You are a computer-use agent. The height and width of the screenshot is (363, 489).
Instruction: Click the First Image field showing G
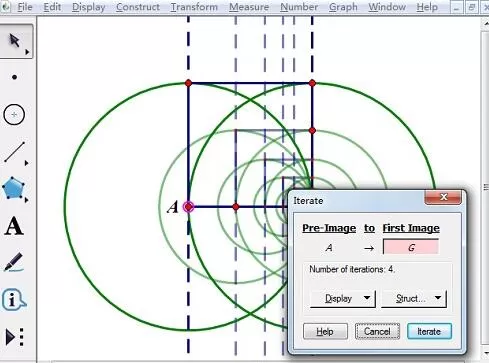(x=411, y=247)
